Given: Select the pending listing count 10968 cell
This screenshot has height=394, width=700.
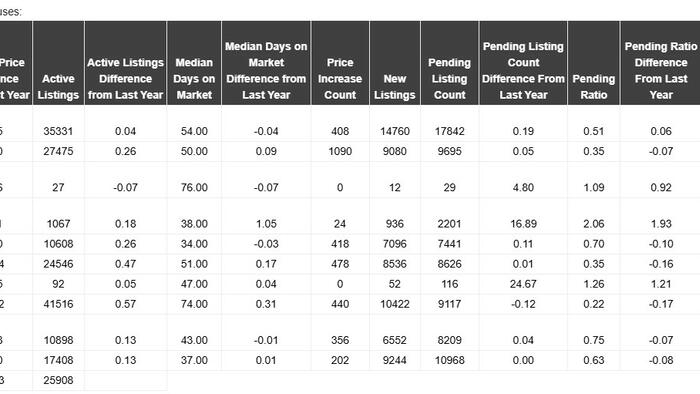Looking at the screenshot, I should point(449,360).
